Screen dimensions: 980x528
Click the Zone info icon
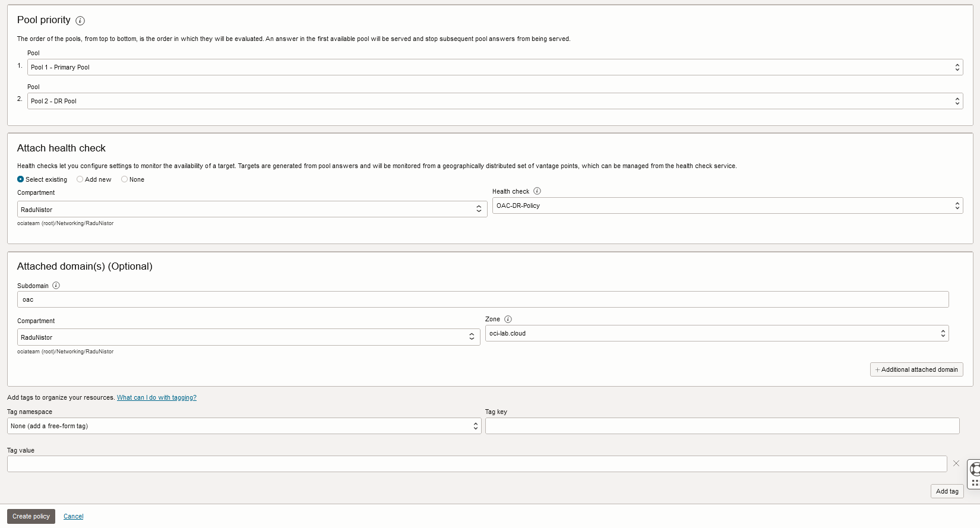click(x=508, y=320)
